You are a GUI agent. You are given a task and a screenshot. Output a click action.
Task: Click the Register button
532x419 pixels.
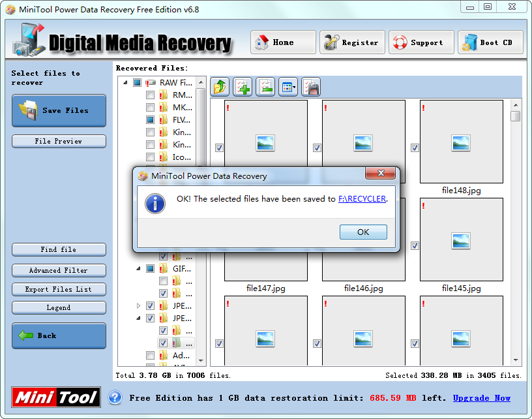point(352,42)
